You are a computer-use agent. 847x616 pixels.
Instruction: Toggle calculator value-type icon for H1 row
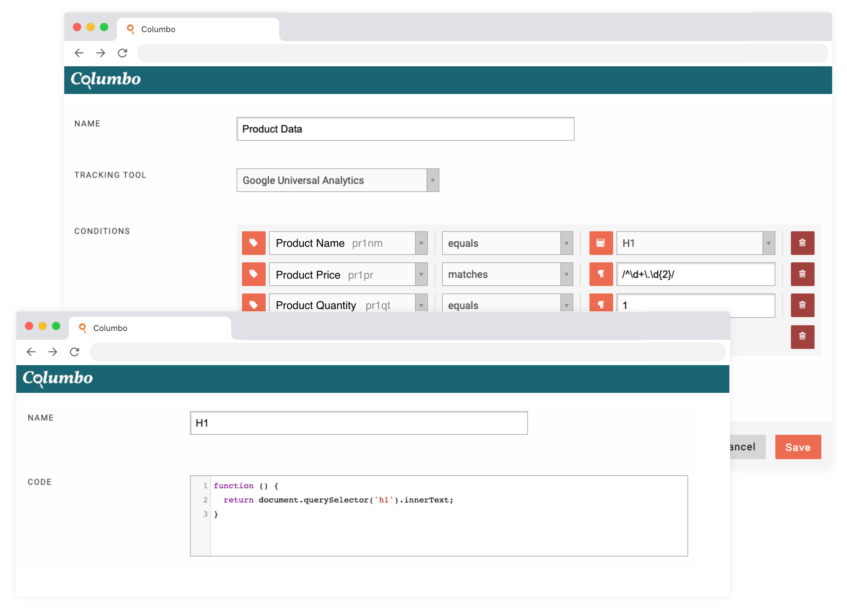601,243
